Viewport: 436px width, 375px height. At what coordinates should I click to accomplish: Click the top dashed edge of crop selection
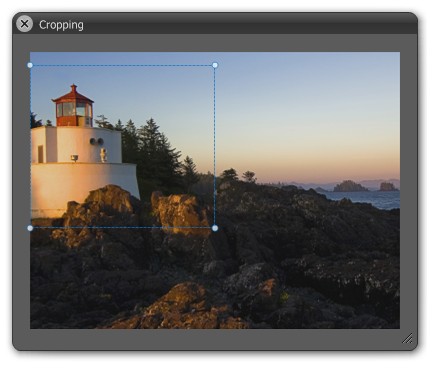[x=122, y=65]
